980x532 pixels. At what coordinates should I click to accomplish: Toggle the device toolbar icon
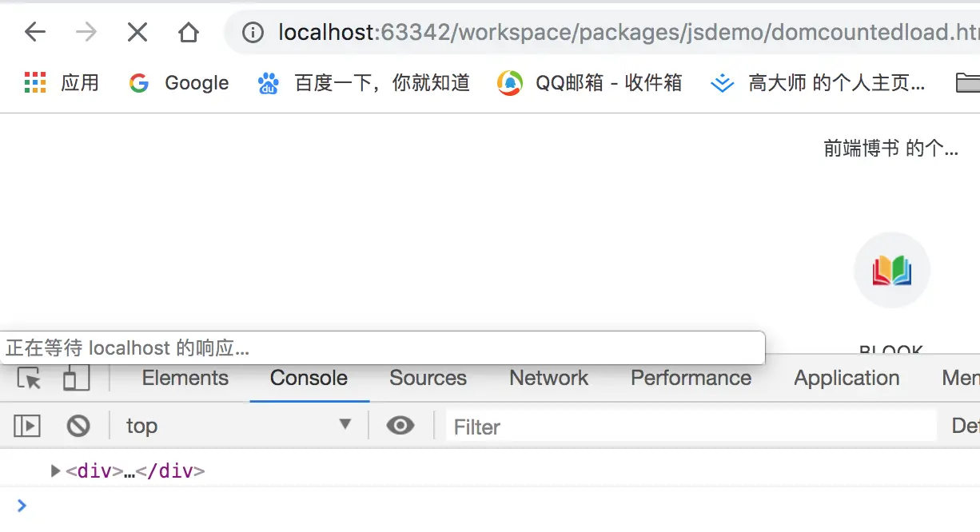tap(76, 378)
